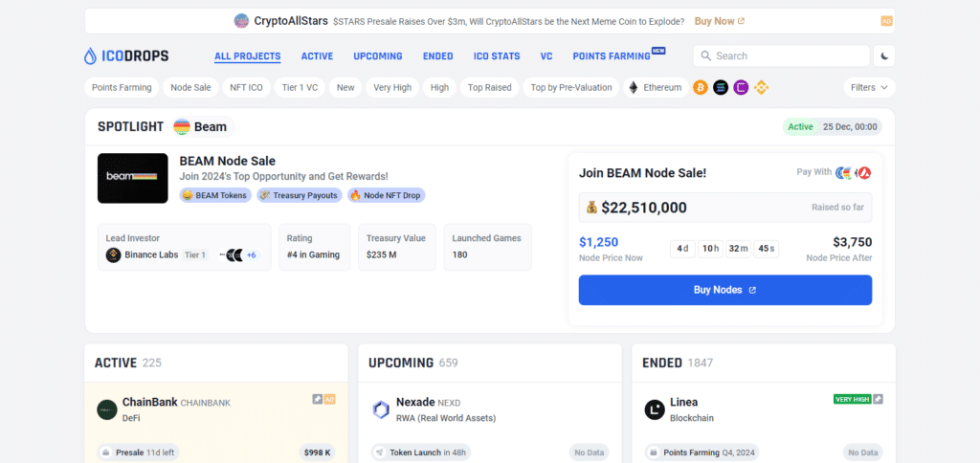Viewport: 980px width, 463px height.
Task: Click the pin icon on Linea card
Action: click(x=879, y=399)
